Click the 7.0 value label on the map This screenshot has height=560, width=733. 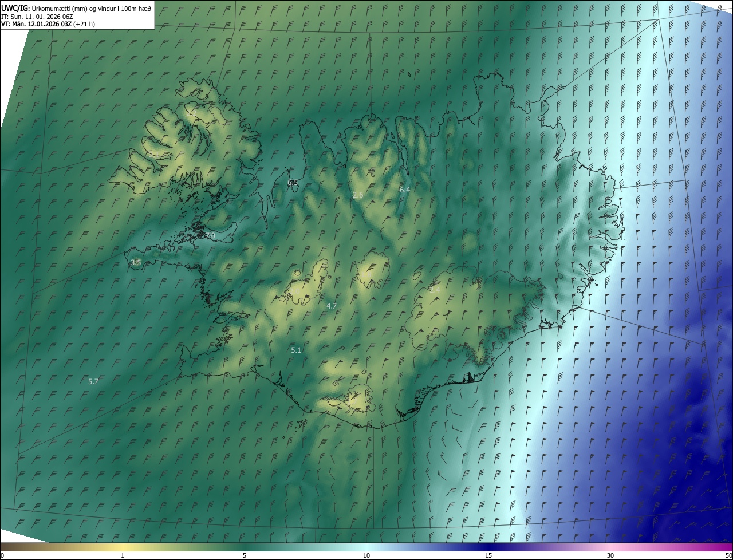(210, 235)
